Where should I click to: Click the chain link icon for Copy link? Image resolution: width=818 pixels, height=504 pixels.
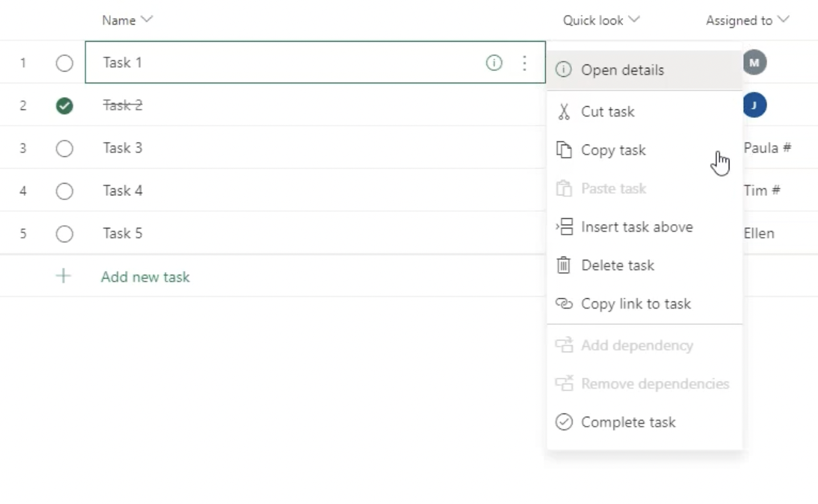563,303
